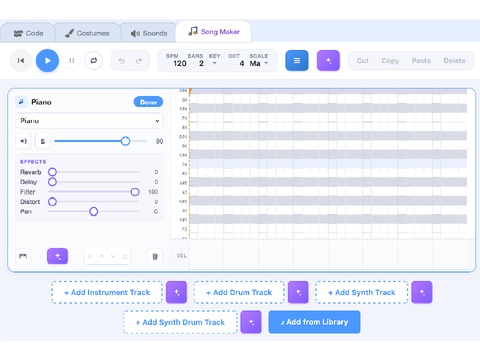Image resolution: width=480 pixels, height=360 pixels.
Task: Click the Delay slider handle
Action: [x=52, y=182]
